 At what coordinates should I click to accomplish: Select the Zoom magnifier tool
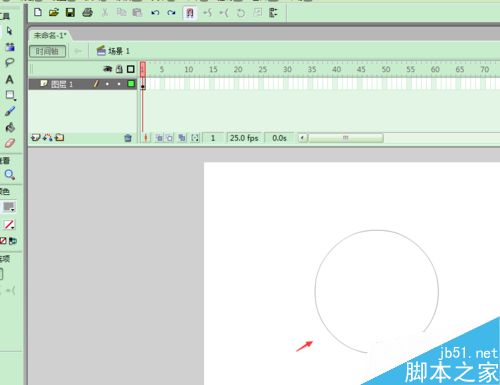(x=10, y=174)
